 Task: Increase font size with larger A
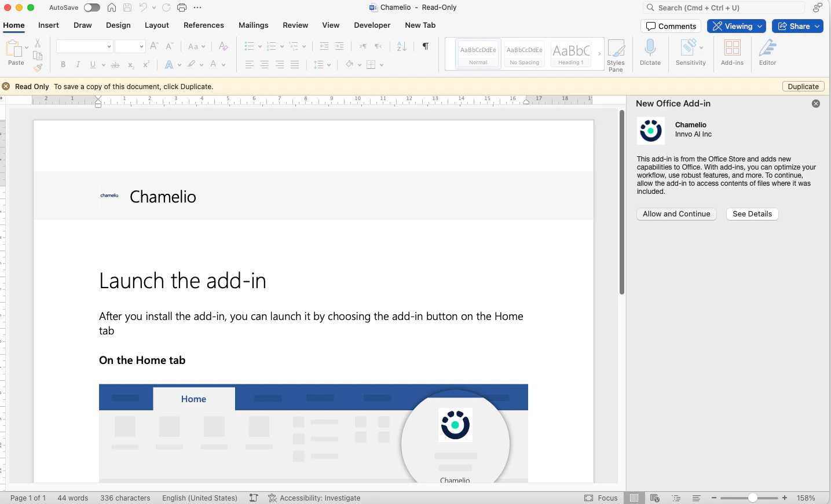[154, 46]
